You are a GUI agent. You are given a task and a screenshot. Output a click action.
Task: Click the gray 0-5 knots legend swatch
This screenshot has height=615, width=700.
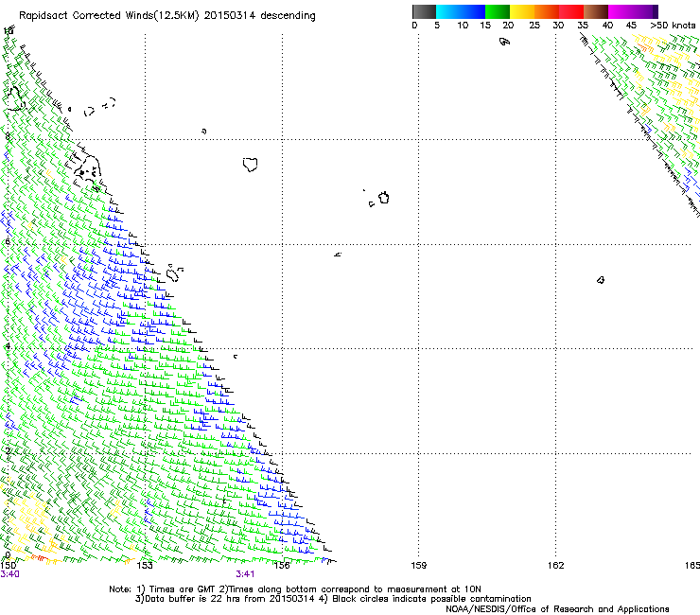click(424, 11)
